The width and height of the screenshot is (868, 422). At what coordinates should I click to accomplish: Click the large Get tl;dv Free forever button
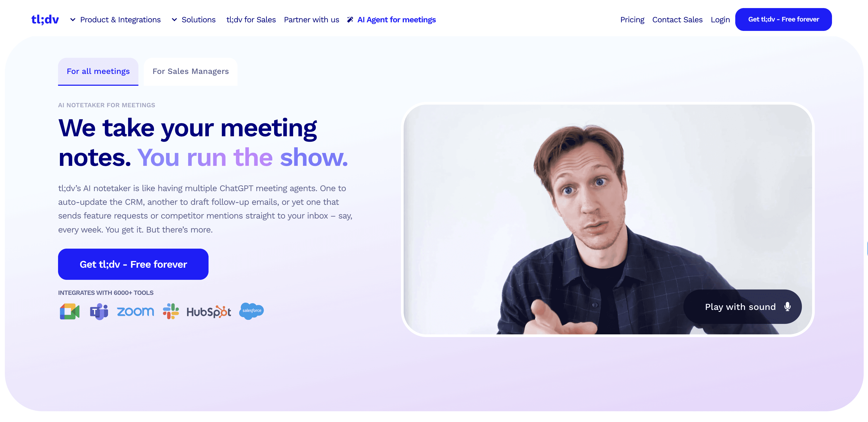[x=133, y=264]
